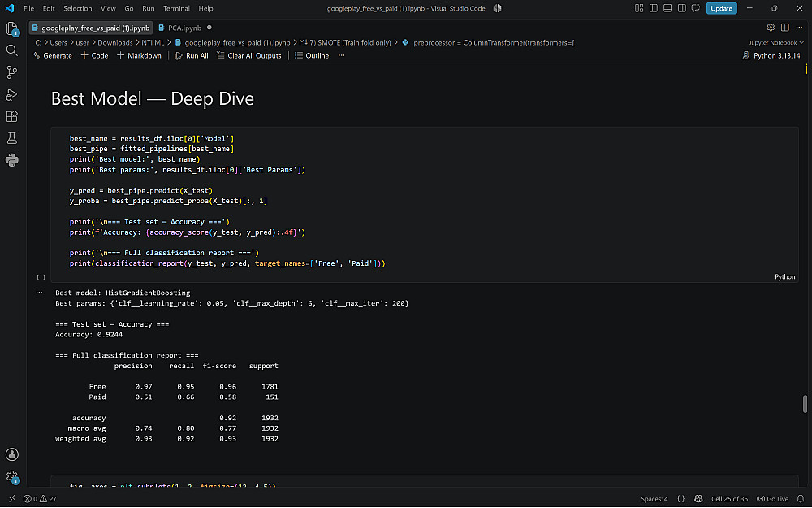The width and height of the screenshot is (812, 508).
Task: Switch to the PCA.ipynb tab
Action: 184,28
